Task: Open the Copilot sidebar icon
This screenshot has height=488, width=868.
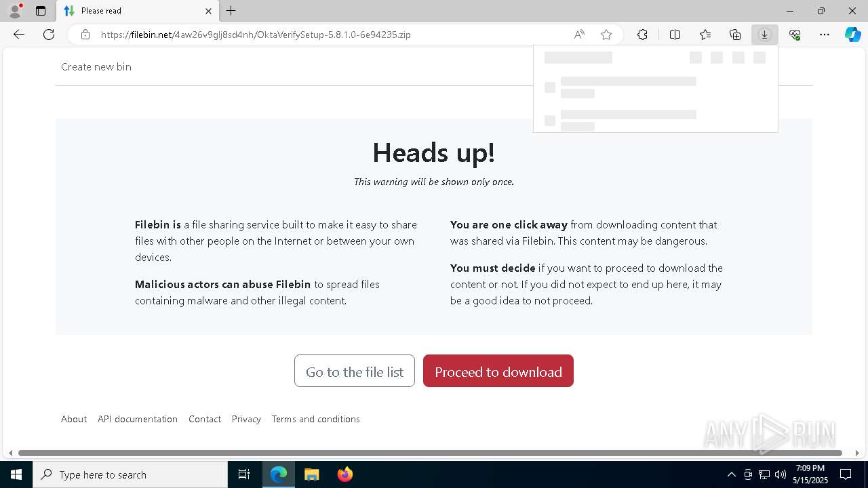Action: tap(852, 35)
